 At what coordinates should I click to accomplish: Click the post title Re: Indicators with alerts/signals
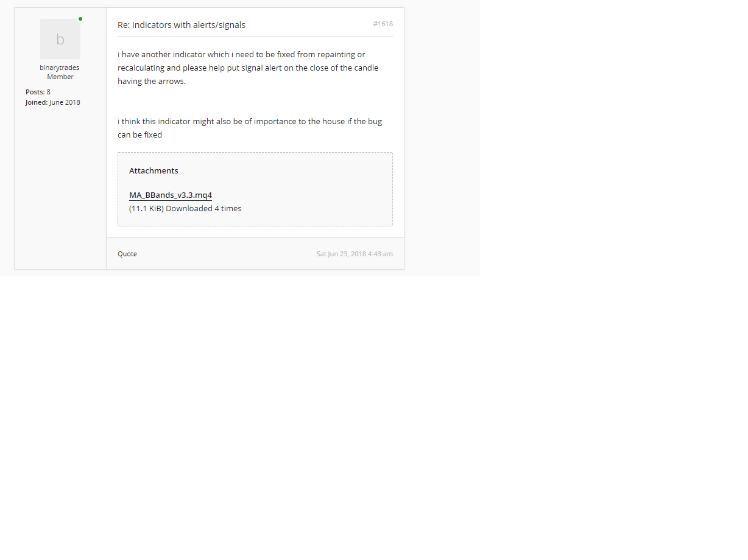tap(182, 25)
